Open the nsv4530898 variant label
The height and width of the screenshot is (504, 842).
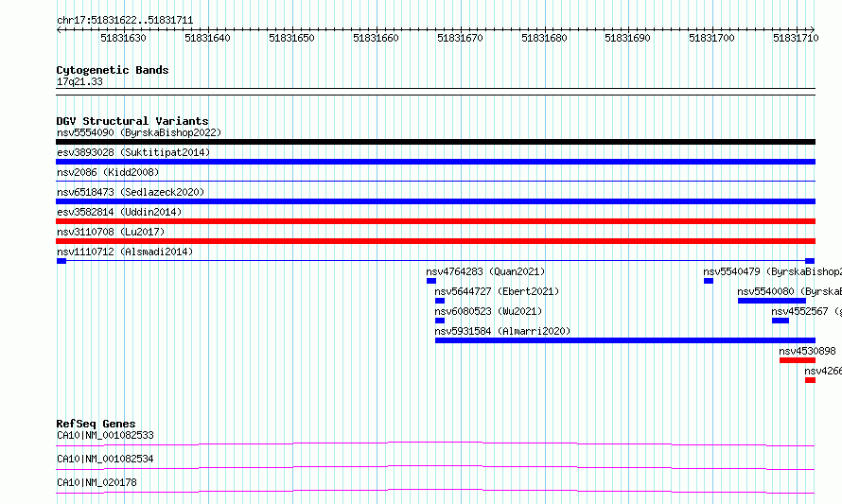point(807,351)
